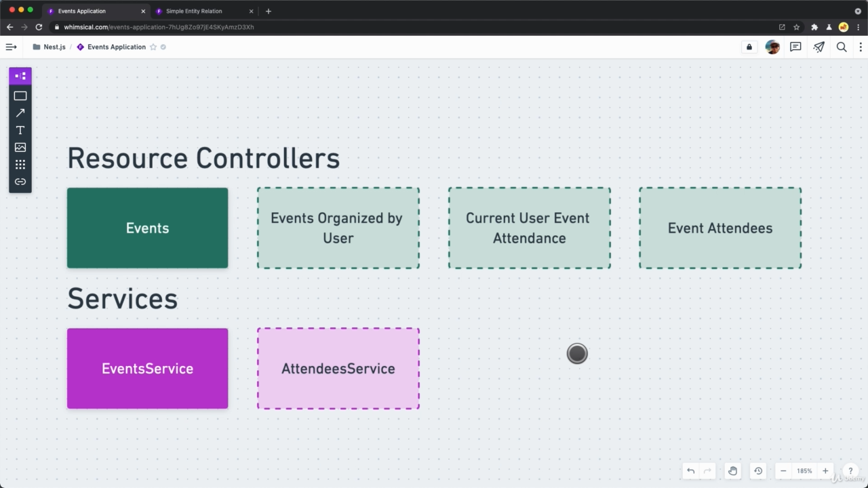
Task: Zoom in with the plus button
Action: (x=825, y=471)
